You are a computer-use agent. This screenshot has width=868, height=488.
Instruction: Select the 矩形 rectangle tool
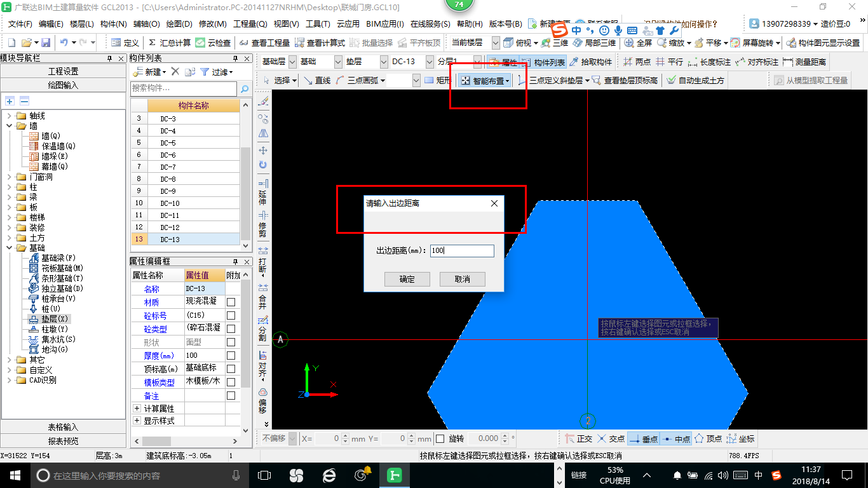point(437,80)
